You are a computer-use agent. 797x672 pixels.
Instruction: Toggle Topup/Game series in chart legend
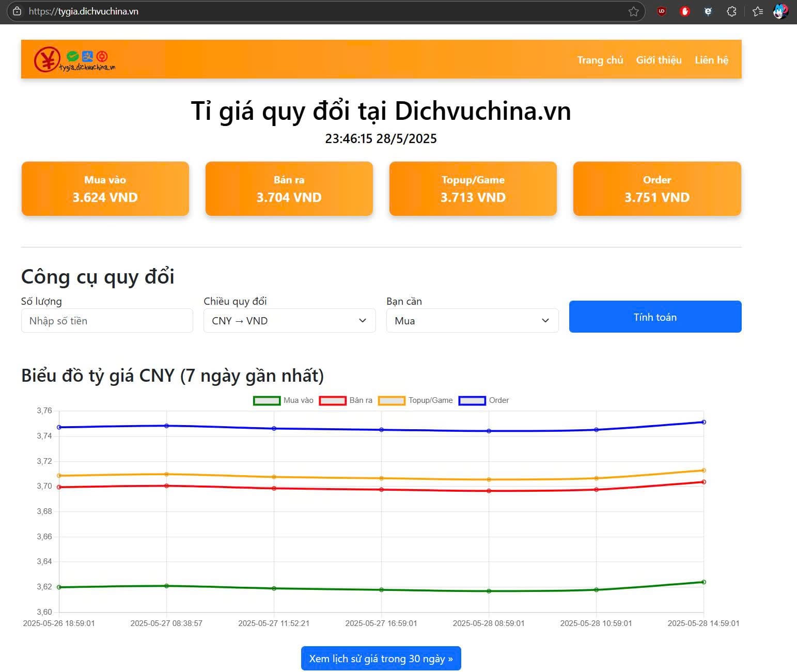point(415,400)
